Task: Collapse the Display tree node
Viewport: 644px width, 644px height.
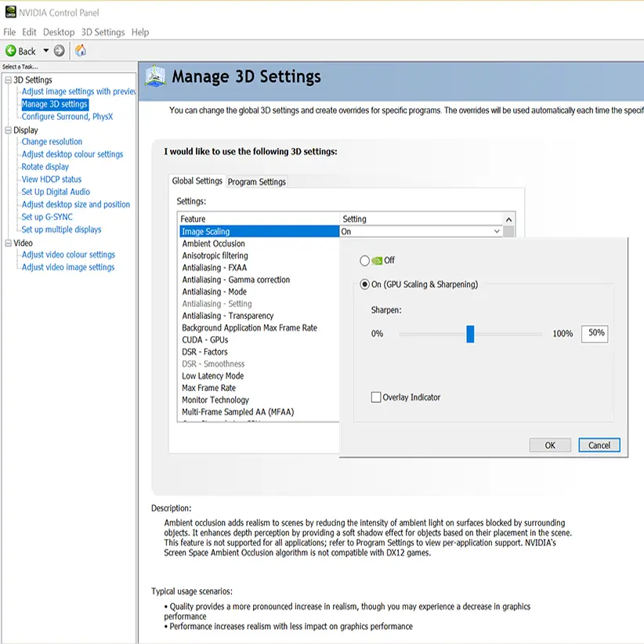Action: coord(9,130)
